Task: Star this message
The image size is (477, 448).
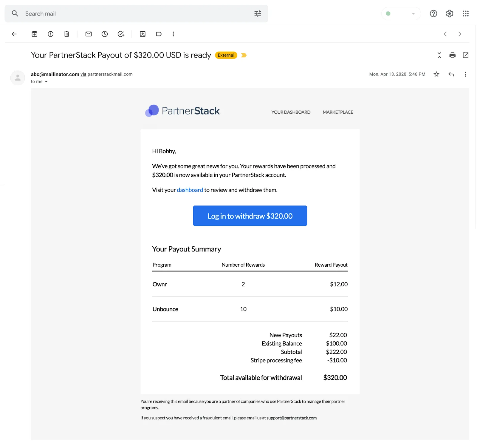Action: [x=436, y=74]
